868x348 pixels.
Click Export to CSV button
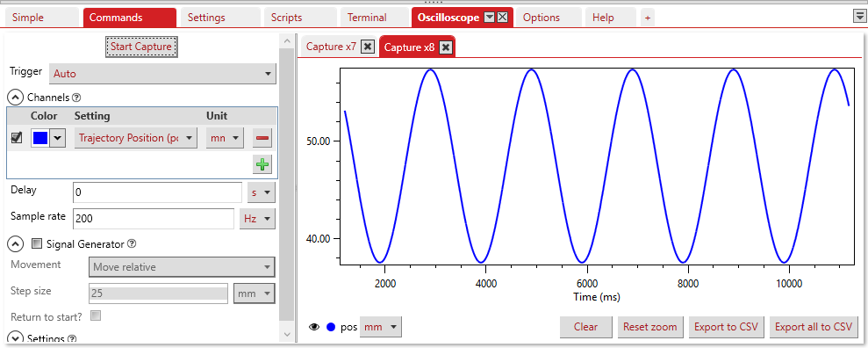click(727, 327)
